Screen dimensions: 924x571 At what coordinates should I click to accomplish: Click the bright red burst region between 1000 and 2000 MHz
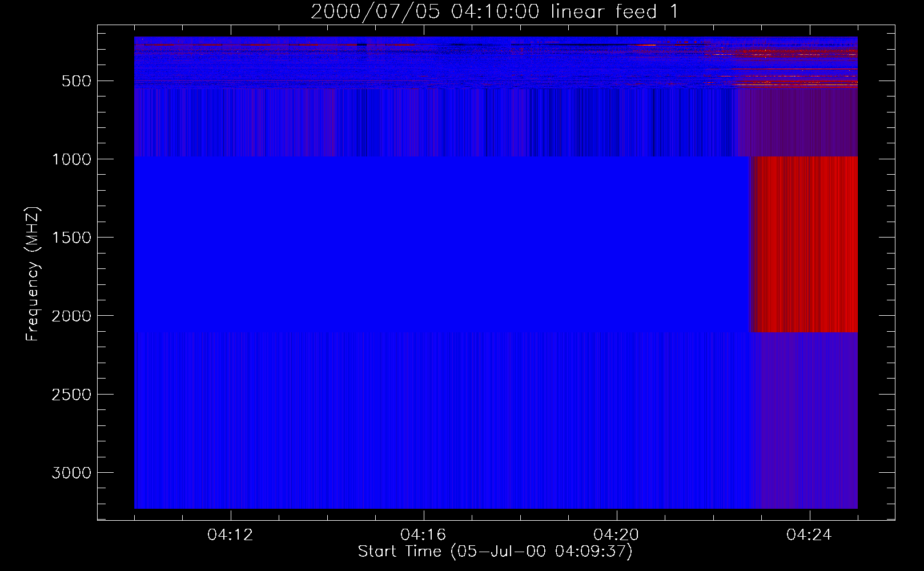click(x=803, y=244)
